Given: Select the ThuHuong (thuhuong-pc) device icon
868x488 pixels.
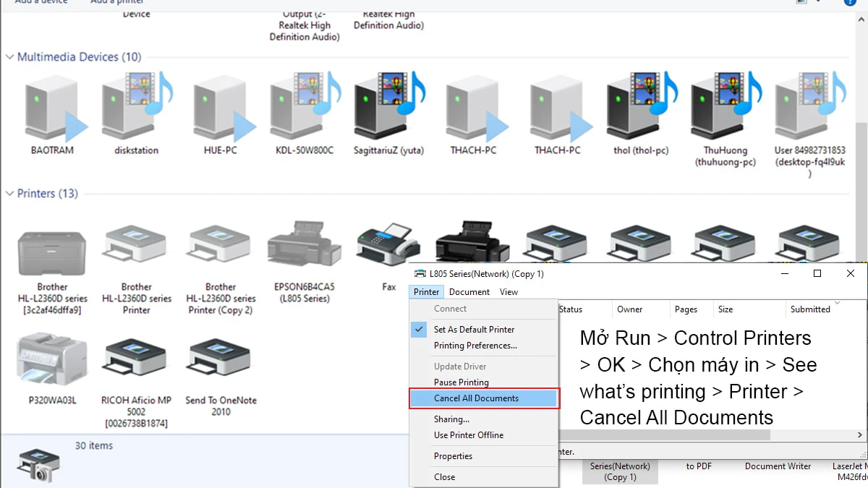Looking at the screenshot, I should [x=725, y=107].
